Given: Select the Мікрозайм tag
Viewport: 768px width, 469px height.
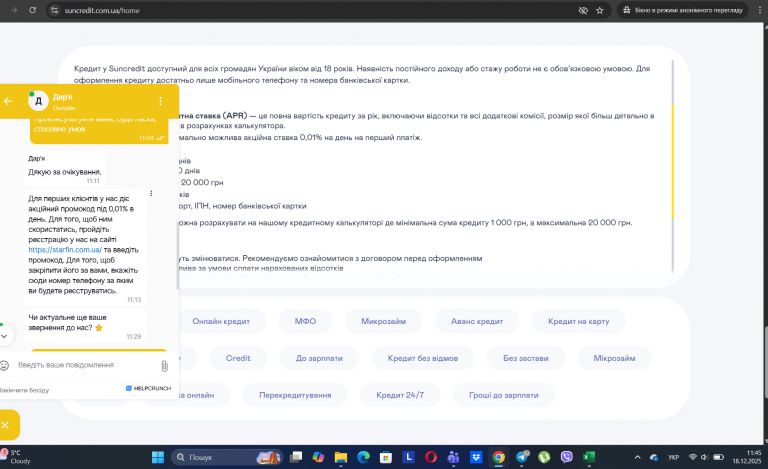Looking at the screenshot, I should coord(614,358).
